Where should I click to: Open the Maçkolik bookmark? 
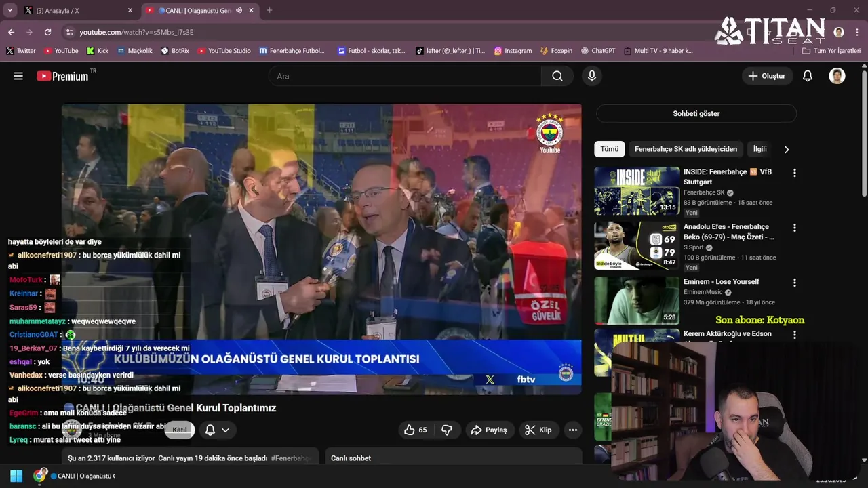point(135,51)
